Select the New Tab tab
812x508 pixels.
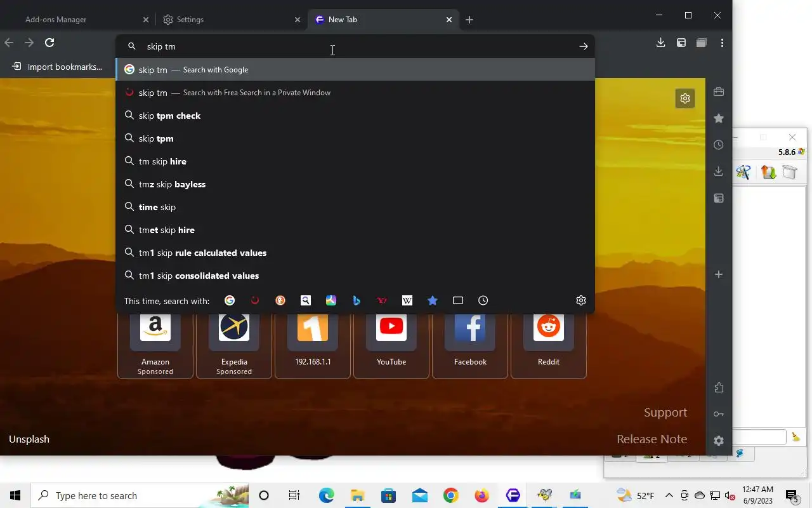pyautogui.click(x=383, y=20)
